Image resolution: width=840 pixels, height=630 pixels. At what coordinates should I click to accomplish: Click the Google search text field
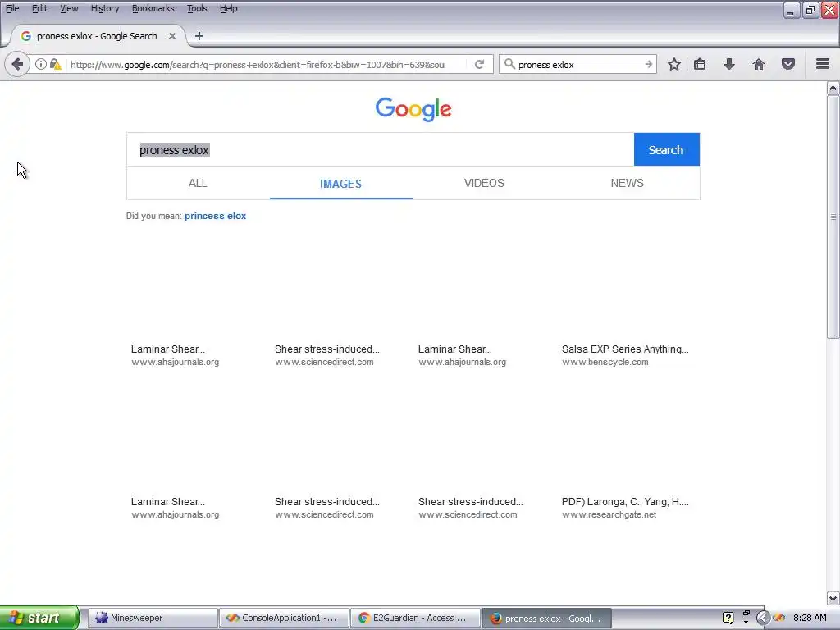(381, 149)
